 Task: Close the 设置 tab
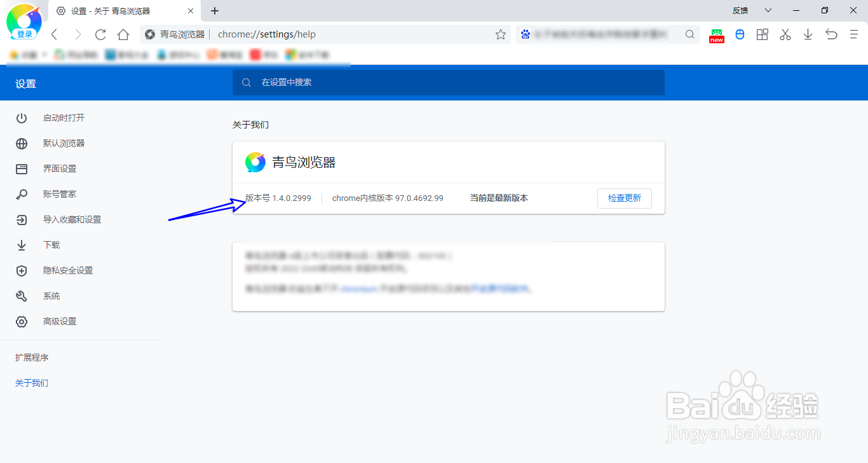point(191,11)
